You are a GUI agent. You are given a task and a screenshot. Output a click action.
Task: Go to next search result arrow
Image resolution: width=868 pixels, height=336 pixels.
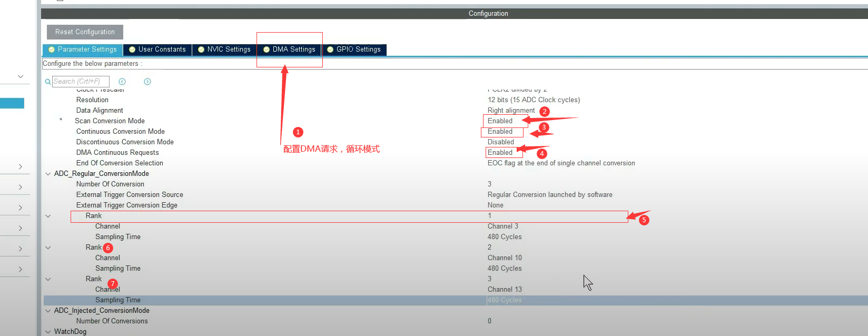[x=147, y=82]
